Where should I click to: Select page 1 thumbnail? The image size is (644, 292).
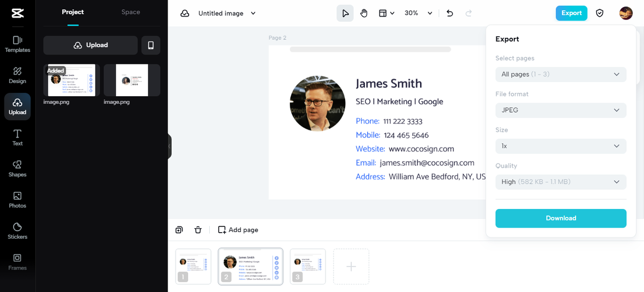point(193,266)
